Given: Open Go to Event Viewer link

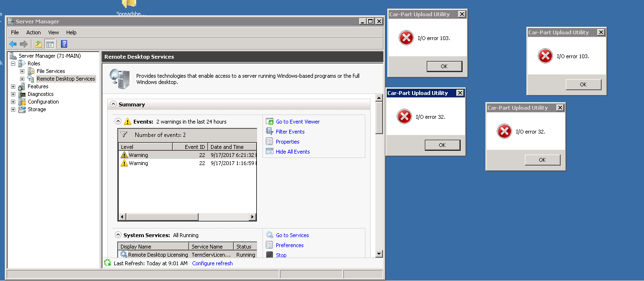Looking at the screenshot, I should click(x=298, y=122).
